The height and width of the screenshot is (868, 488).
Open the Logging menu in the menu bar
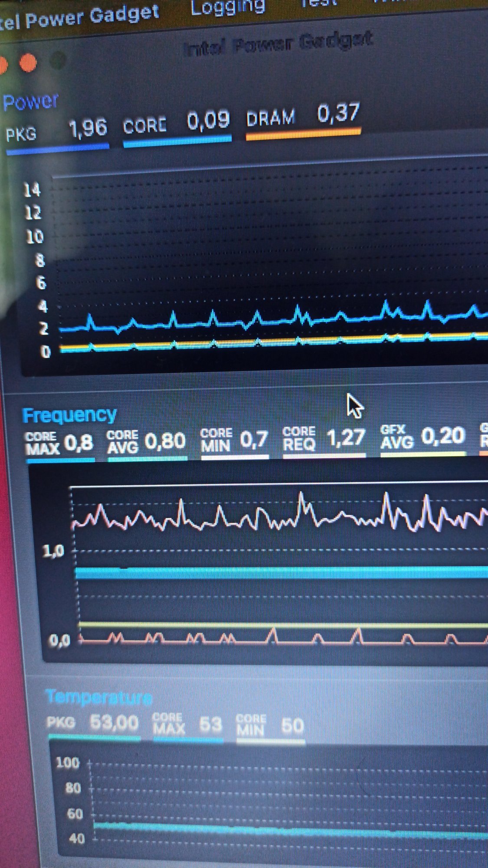click(228, 7)
